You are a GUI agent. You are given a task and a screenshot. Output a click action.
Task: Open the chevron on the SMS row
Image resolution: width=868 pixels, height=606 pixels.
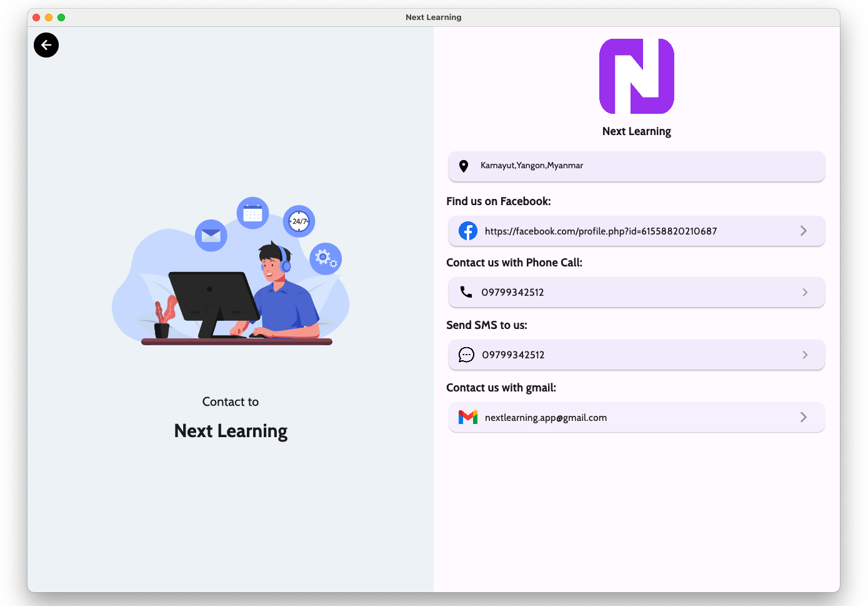point(805,355)
